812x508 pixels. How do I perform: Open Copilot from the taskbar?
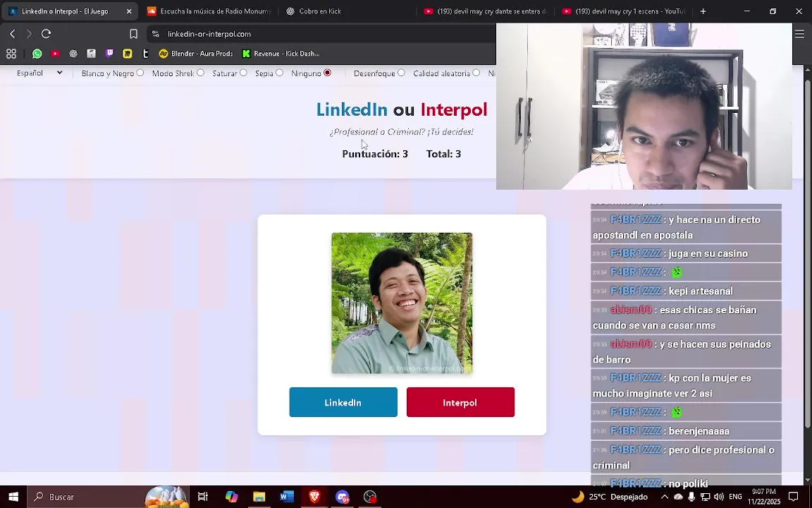tap(231, 497)
